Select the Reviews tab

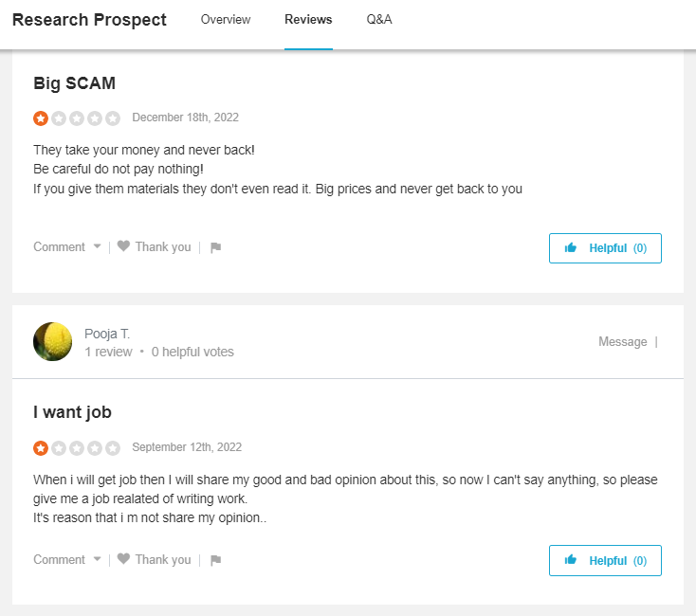click(308, 20)
